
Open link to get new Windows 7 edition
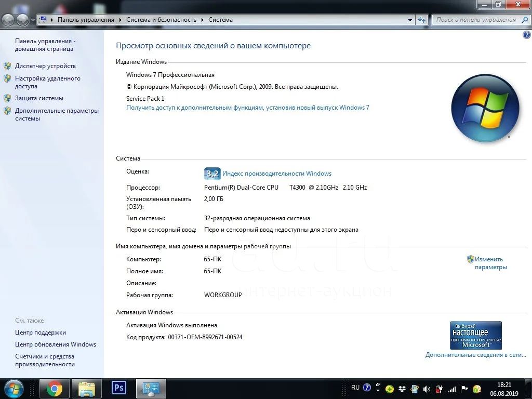coord(247,108)
